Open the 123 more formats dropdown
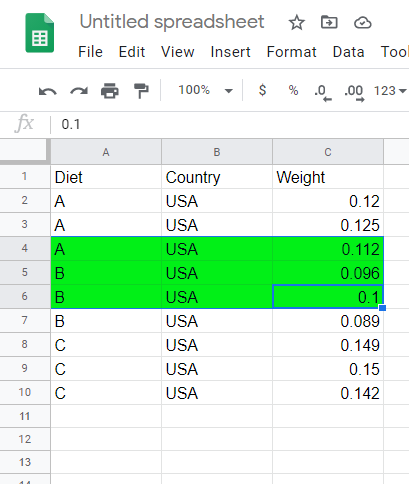This screenshot has width=409, height=484. (390, 91)
